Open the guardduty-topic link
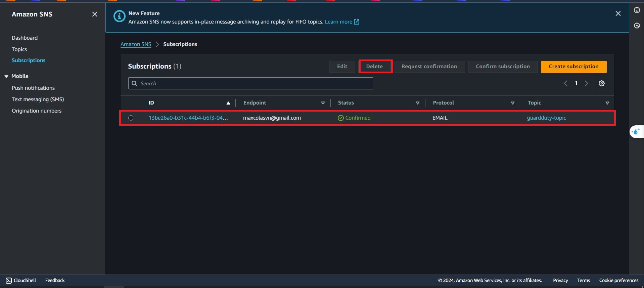 [x=546, y=118]
